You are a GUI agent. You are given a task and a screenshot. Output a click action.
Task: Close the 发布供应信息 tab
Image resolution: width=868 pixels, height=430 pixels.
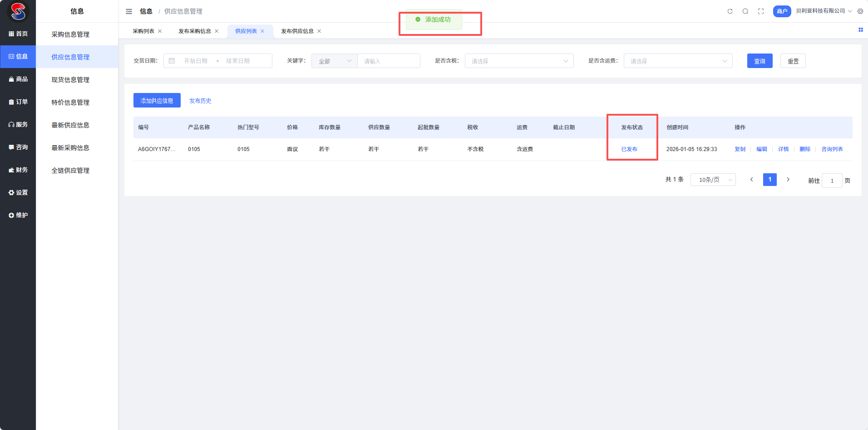tap(319, 31)
